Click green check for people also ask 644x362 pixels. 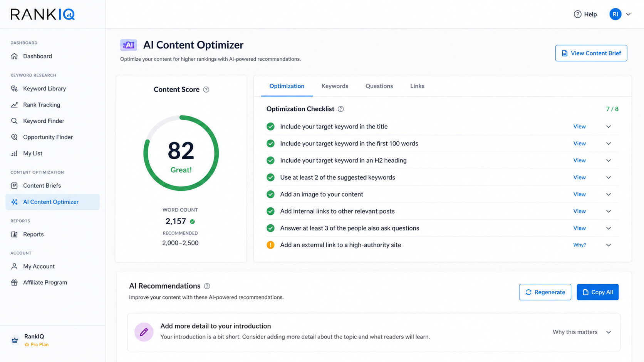tap(270, 228)
